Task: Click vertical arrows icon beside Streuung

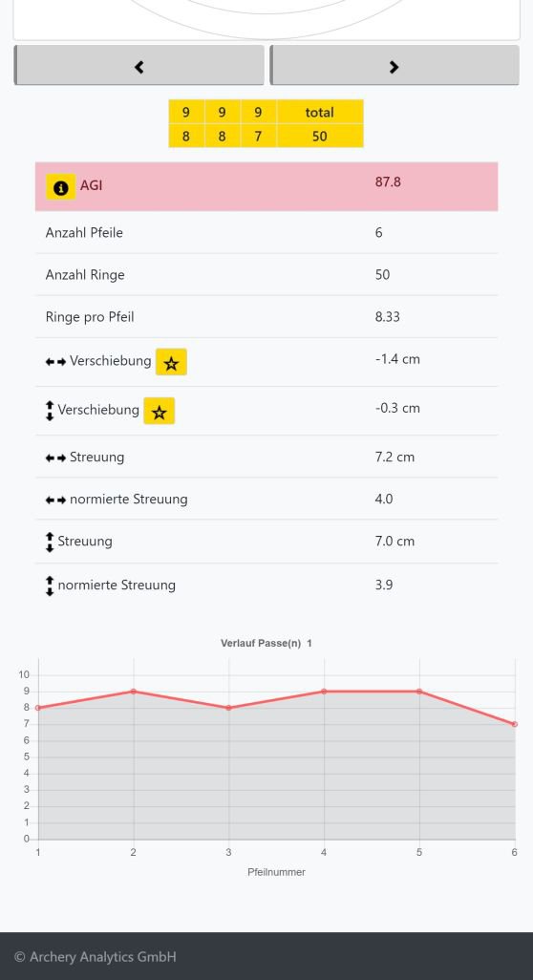Action: coord(50,542)
